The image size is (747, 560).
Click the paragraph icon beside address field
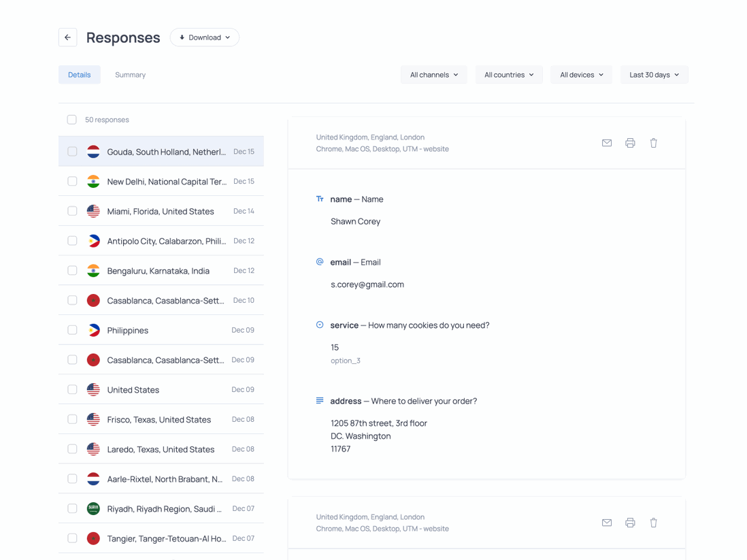pyautogui.click(x=320, y=401)
